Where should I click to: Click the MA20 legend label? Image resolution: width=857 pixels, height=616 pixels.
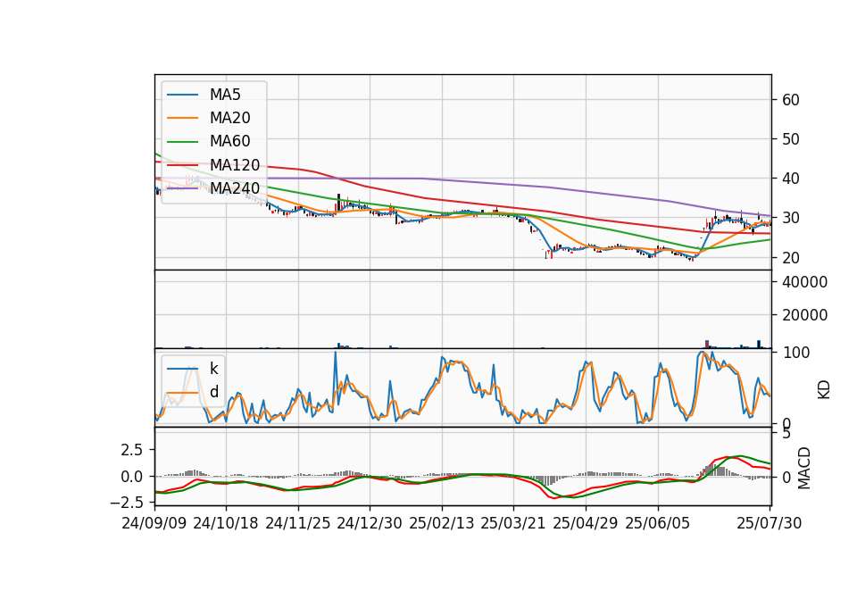point(230,118)
